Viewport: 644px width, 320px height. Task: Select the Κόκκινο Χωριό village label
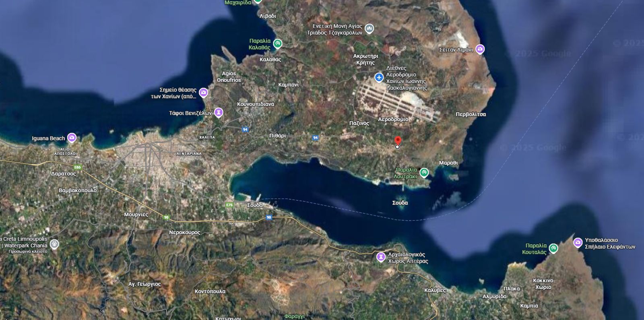[543, 284]
